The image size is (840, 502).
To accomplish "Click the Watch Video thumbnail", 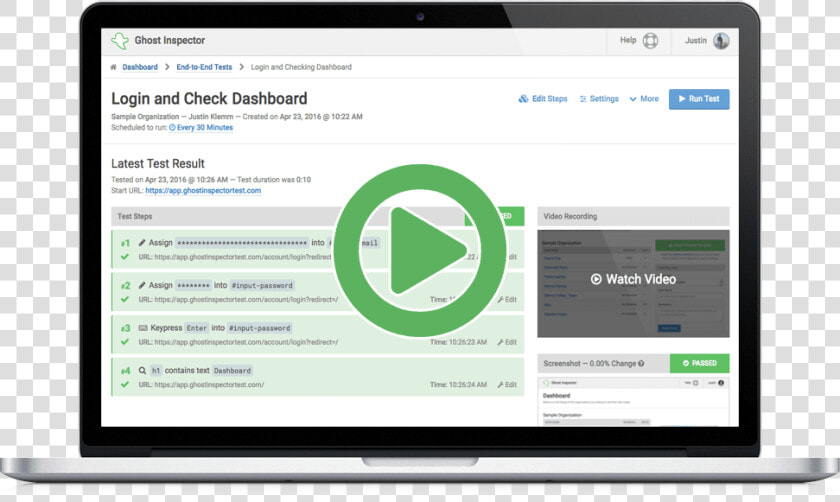I will pos(633,283).
